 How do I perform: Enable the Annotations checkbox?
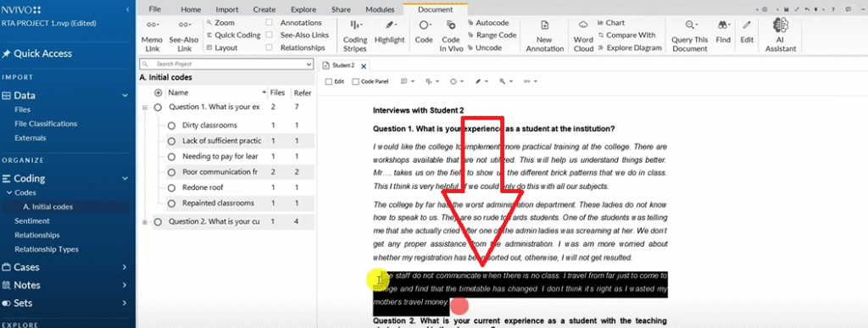pyautogui.click(x=269, y=23)
